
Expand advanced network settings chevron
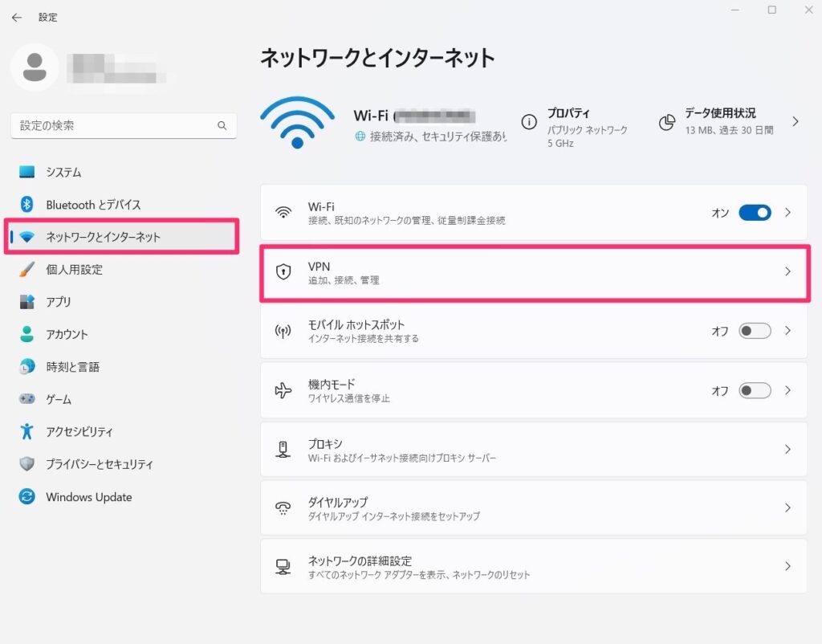pyautogui.click(x=787, y=566)
